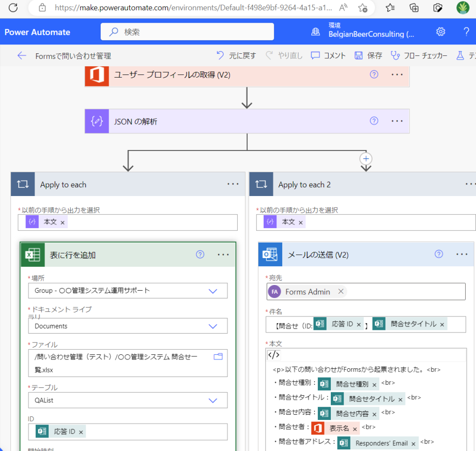The height and width of the screenshot is (451, 476).
Task: Open ellipsis menu on Apply to each
Action: point(233,184)
